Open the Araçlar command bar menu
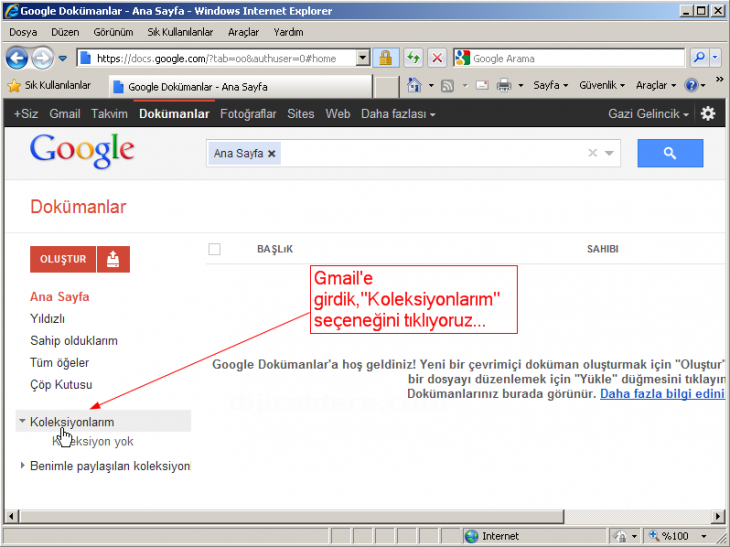The height and width of the screenshot is (547, 730). point(656,85)
